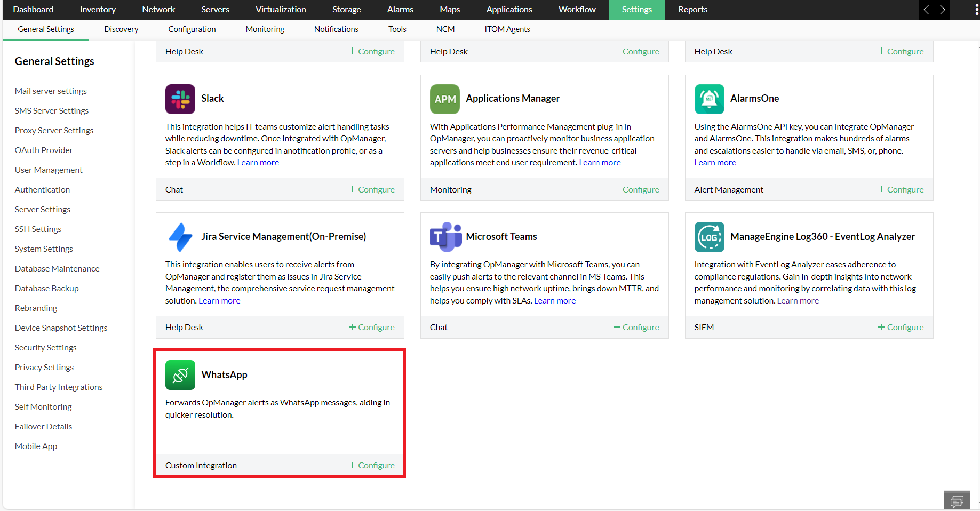980x511 pixels.
Task: Go to previous menu with left arrow
Action: tap(927, 10)
